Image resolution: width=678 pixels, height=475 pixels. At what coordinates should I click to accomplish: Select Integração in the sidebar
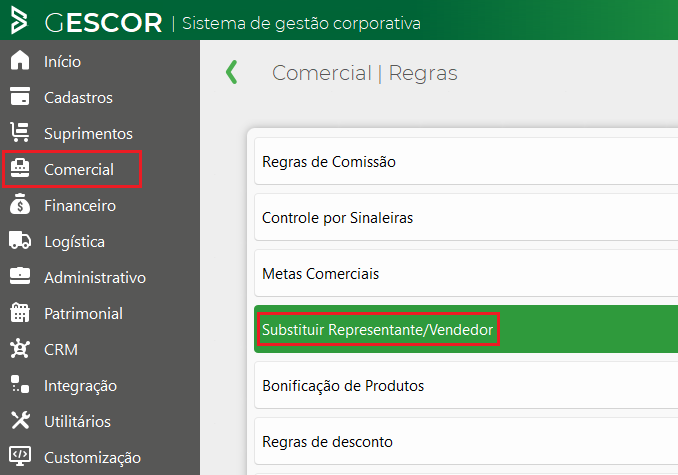tap(80, 386)
